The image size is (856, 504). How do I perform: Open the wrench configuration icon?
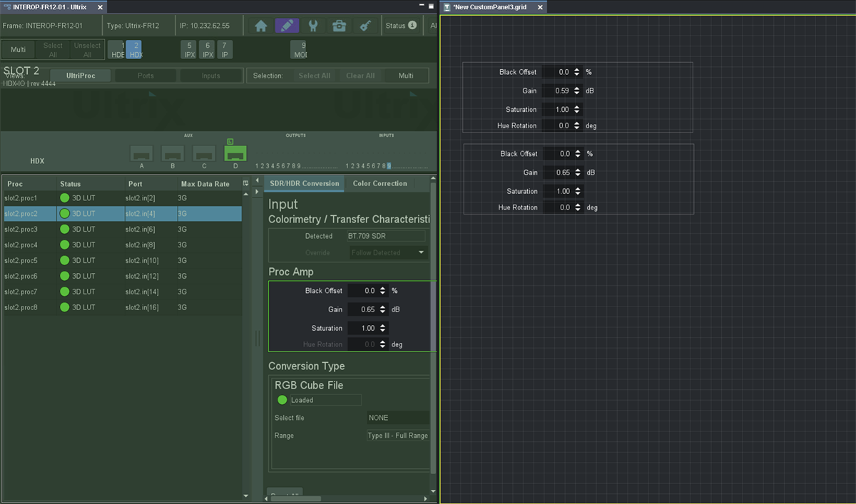coord(313,26)
